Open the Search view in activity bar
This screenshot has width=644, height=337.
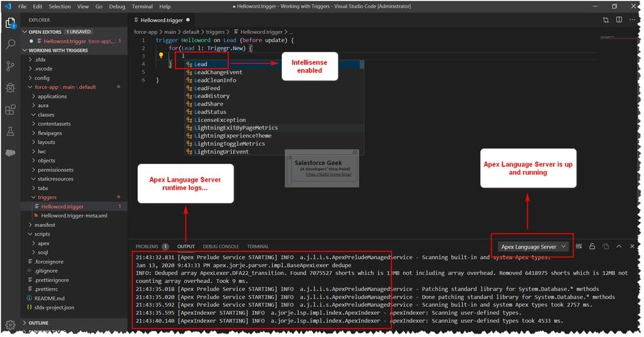pos(11,44)
